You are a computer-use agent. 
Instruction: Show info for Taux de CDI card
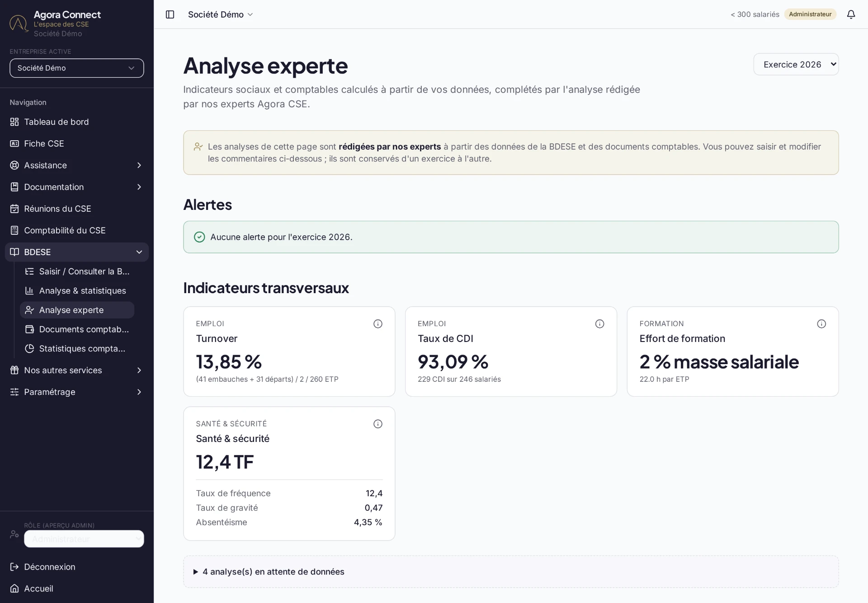[599, 324]
